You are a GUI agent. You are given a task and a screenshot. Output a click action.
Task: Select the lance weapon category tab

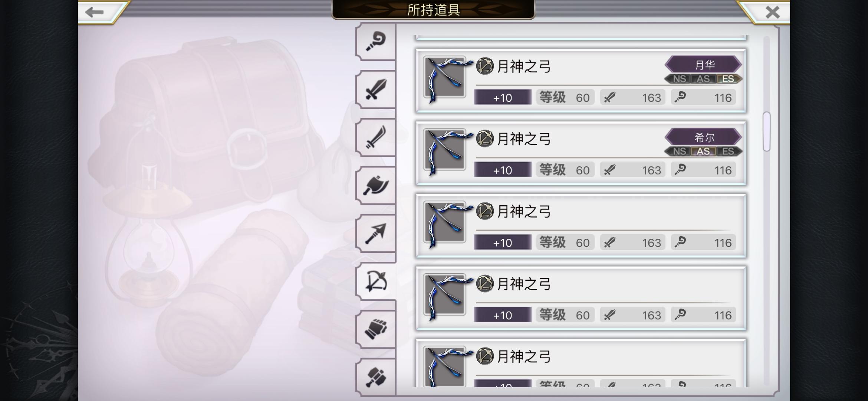click(375, 233)
